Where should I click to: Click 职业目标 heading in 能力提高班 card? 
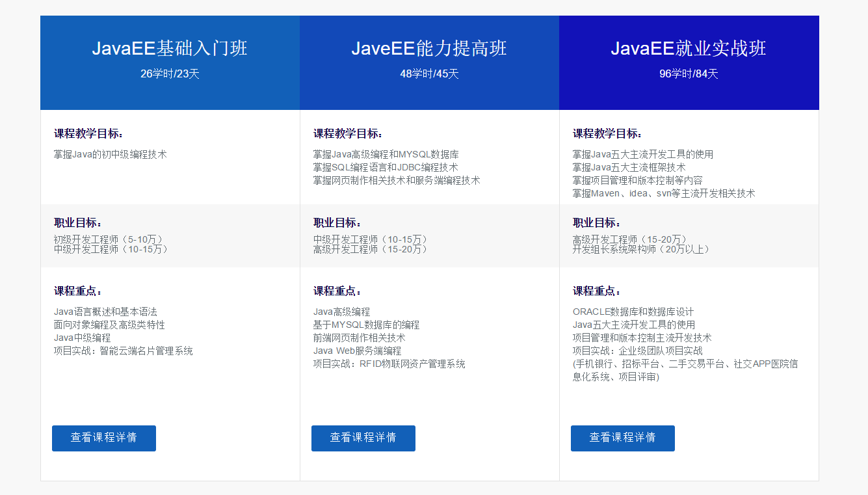(338, 222)
